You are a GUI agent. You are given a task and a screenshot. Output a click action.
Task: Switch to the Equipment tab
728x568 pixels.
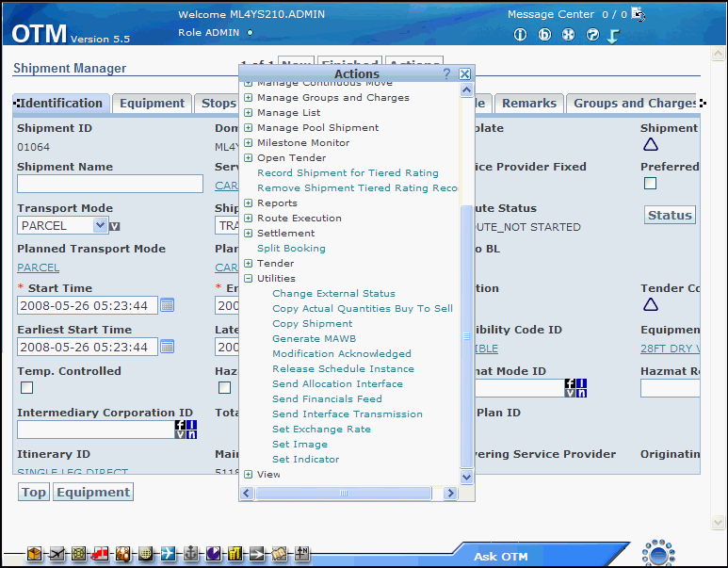click(x=153, y=103)
